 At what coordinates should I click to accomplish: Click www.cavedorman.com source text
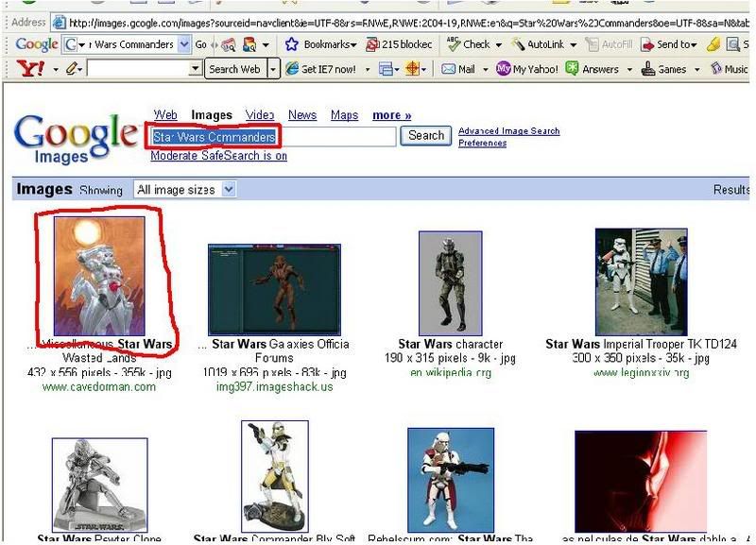[99, 386]
